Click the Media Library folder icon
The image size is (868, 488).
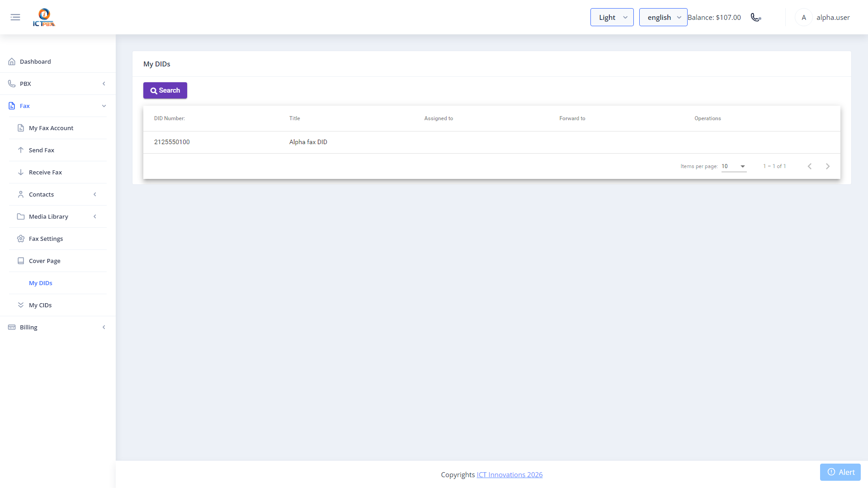(x=21, y=216)
